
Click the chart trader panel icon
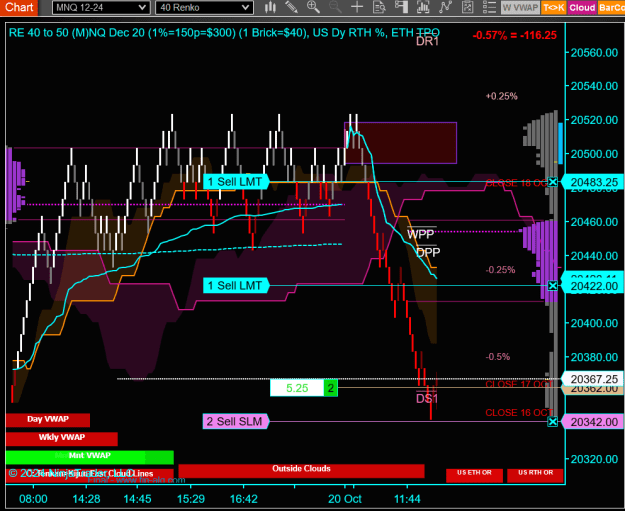click(x=401, y=7)
